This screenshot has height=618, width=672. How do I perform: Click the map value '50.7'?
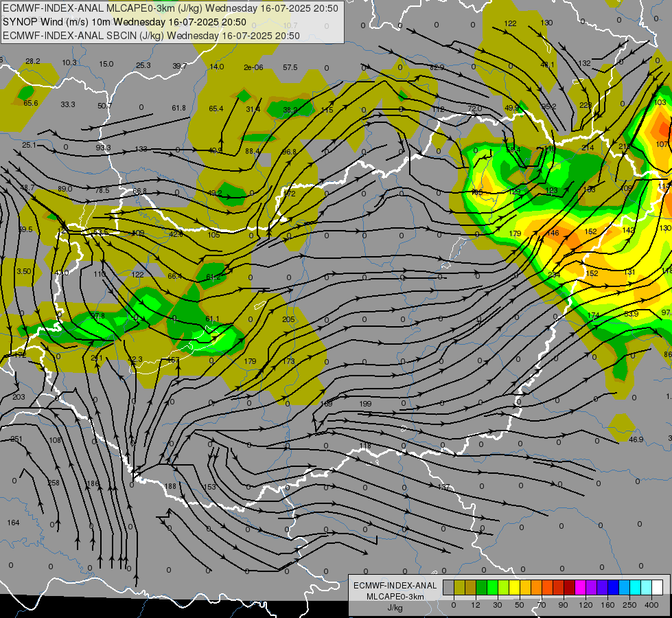[x=104, y=106]
